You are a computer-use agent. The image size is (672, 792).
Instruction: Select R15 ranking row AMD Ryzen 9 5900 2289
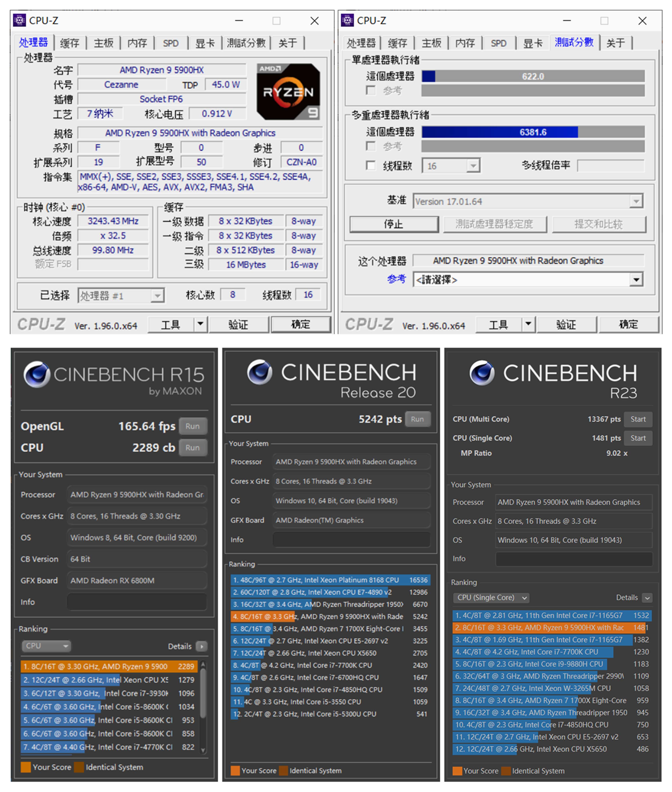coord(109,666)
